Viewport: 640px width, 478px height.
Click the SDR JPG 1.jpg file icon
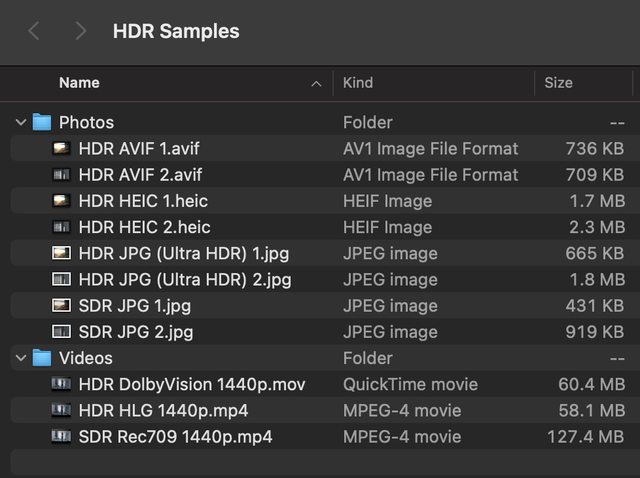62,305
